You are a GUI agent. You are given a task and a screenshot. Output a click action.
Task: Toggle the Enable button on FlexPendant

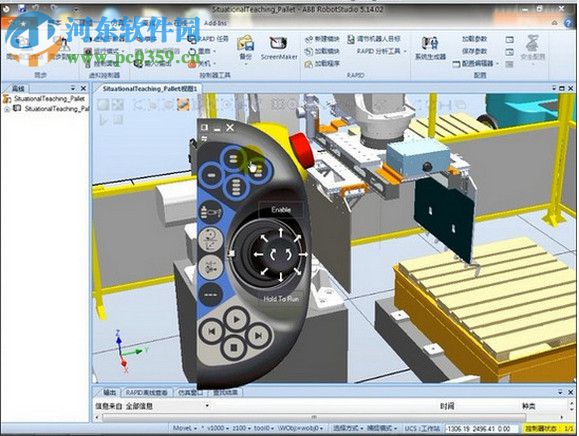281,210
